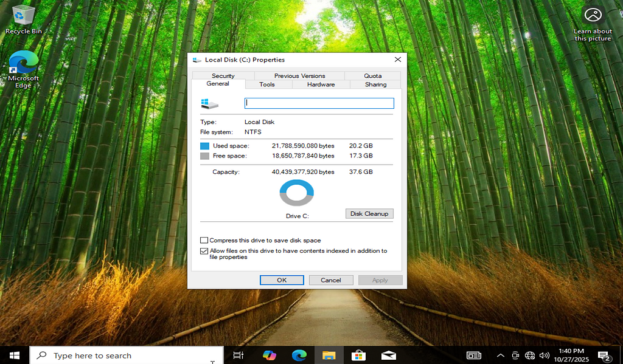
Task: Click the Disk Cleanup button
Action: coord(369,214)
